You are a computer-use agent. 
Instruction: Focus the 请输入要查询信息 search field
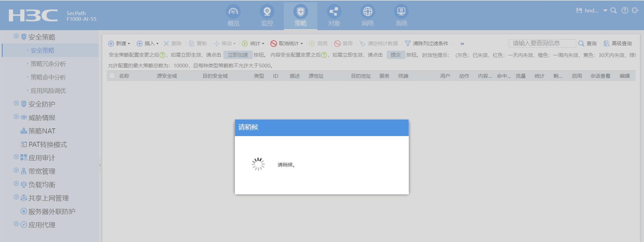(542, 43)
